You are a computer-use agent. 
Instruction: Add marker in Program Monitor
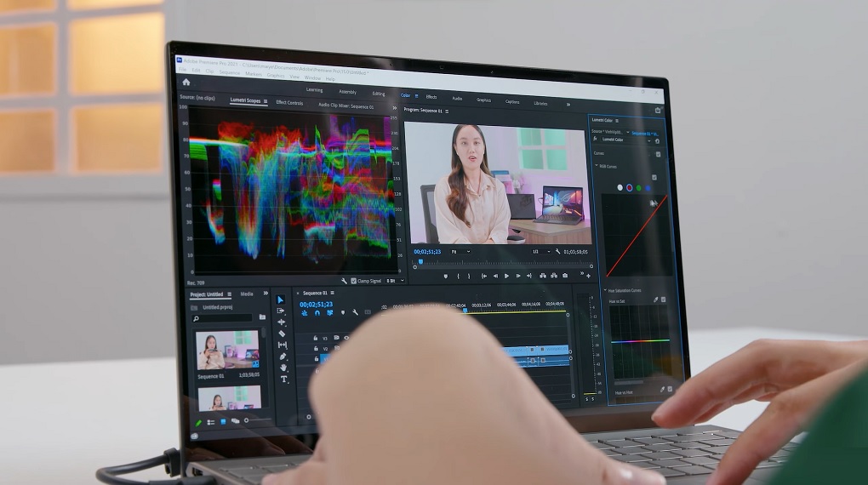tap(446, 277)
